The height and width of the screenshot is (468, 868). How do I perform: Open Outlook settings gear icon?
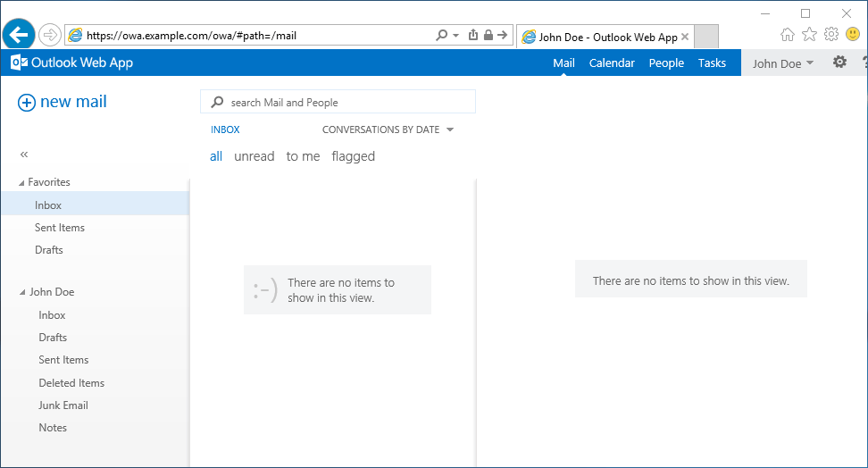839,62
